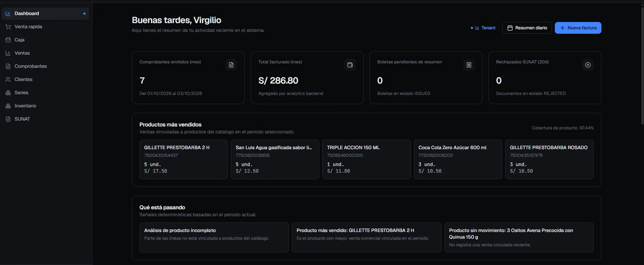Click the Nueva factura button
This screenshot has height=265, width=644.
pyautogui.click(x=578, y=28)
